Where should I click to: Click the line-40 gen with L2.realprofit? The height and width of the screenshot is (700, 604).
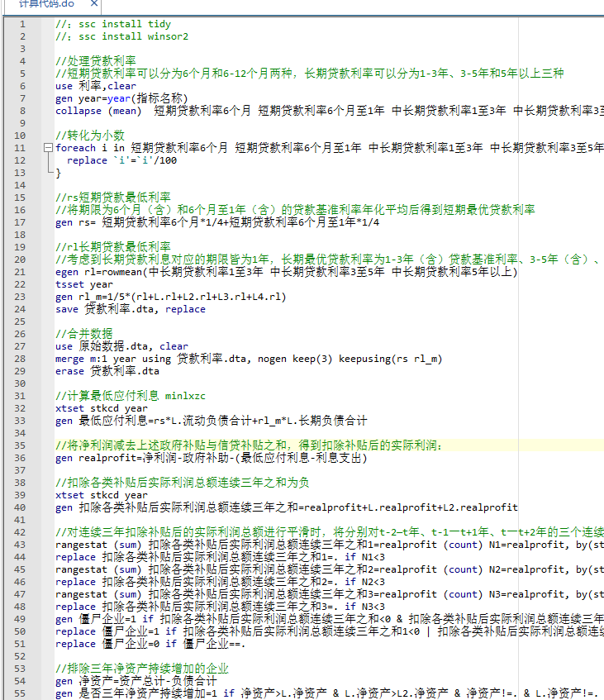[x=287, y=507]
